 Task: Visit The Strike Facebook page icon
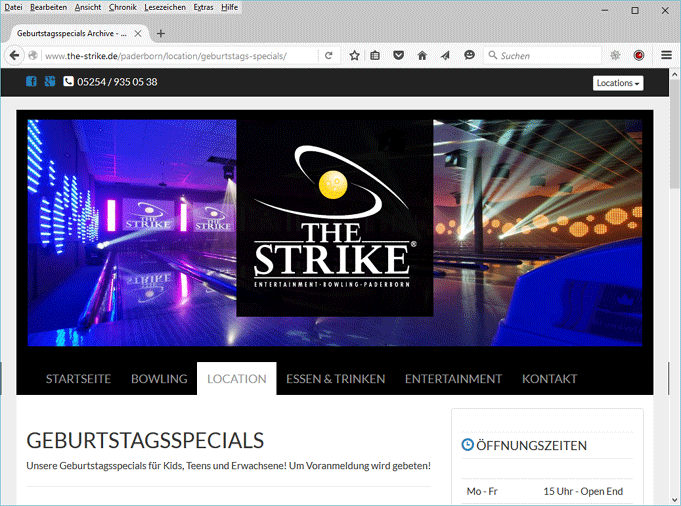point(31,81)
